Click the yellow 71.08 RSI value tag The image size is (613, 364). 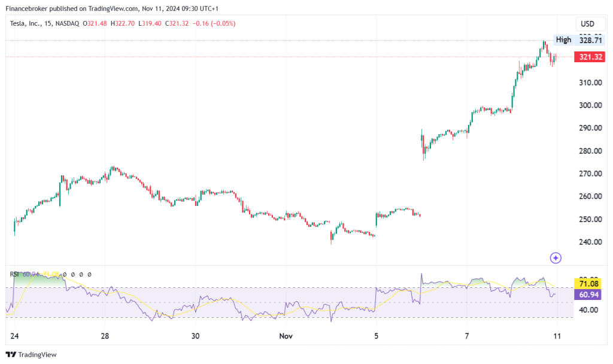coord(588,284)
